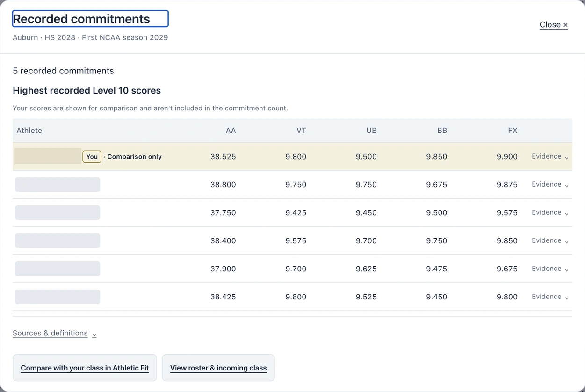Click the 5 recorded commitments count
Viewport: 585px width, 392px height.
tap(63, 71)
